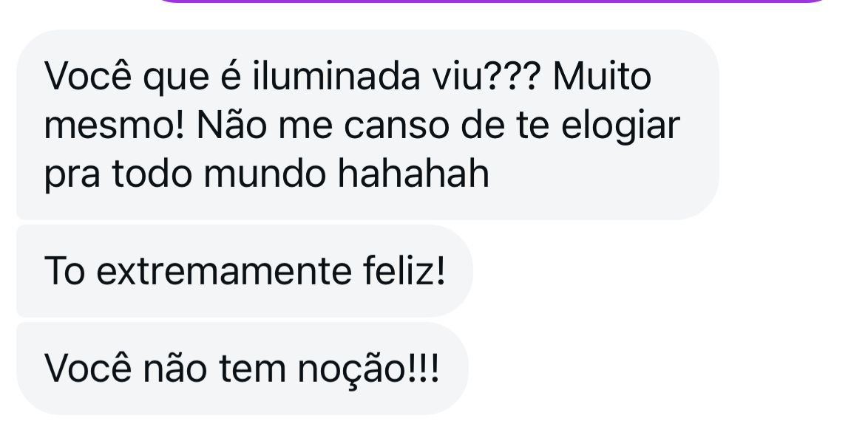Click the word "todo" in first message
This screenshot has width=868, height=438.
pos(152,174)
